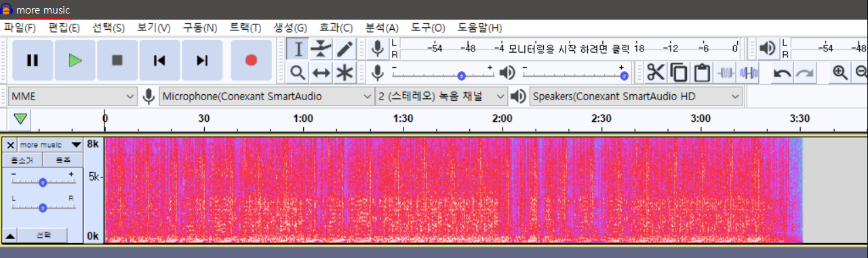The height and width of the screenshot is (258, 868).
Task: Click the record meter microphone icon
Action: [x=378, y=49]
